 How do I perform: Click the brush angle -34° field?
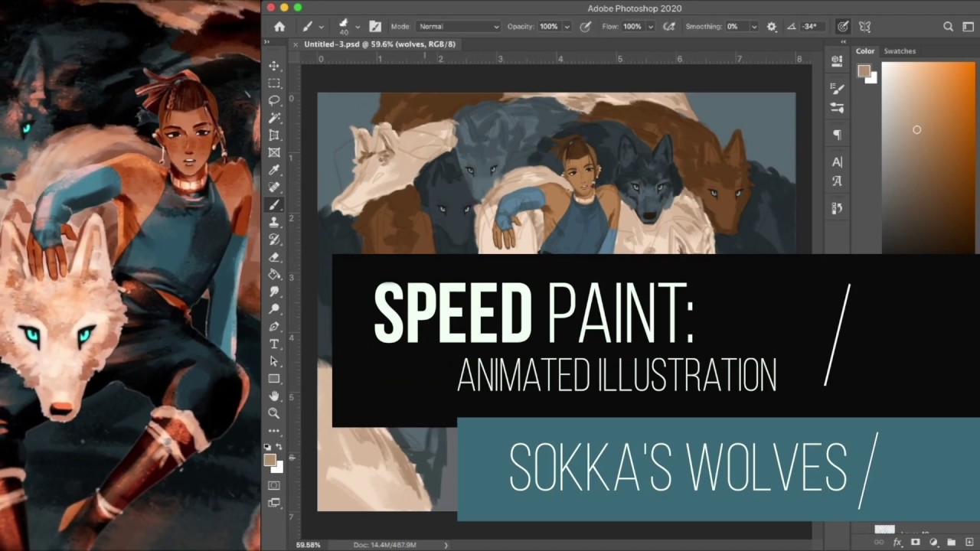click(814, 26)
